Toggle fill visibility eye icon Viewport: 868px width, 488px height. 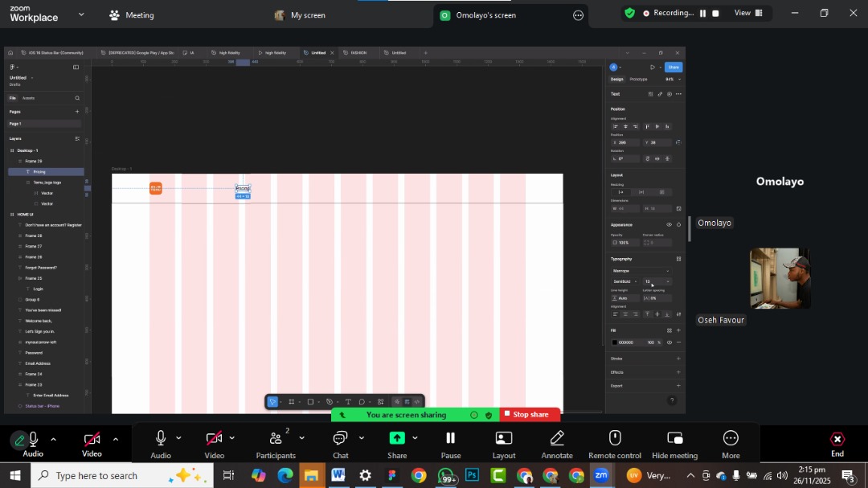click(669, 342)
